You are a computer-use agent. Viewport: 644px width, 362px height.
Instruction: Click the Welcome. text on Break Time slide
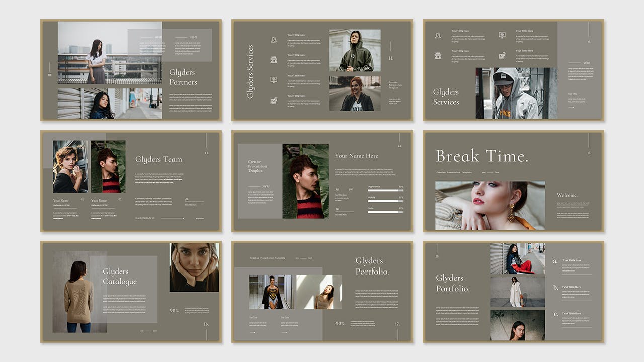point(567,195)
